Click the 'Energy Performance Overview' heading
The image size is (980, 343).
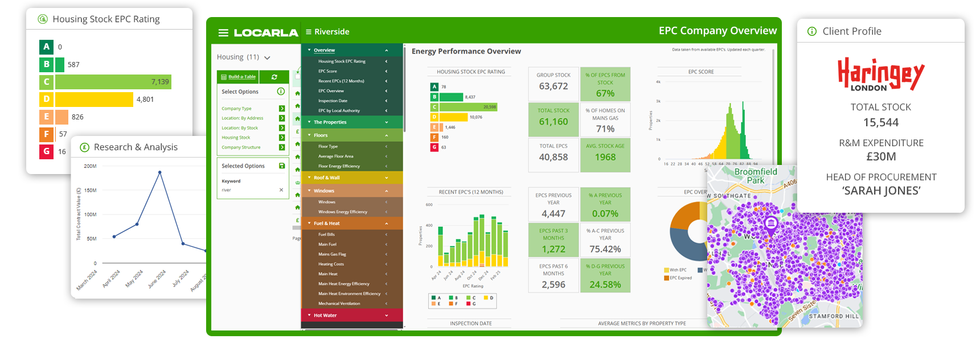point(466,51)
